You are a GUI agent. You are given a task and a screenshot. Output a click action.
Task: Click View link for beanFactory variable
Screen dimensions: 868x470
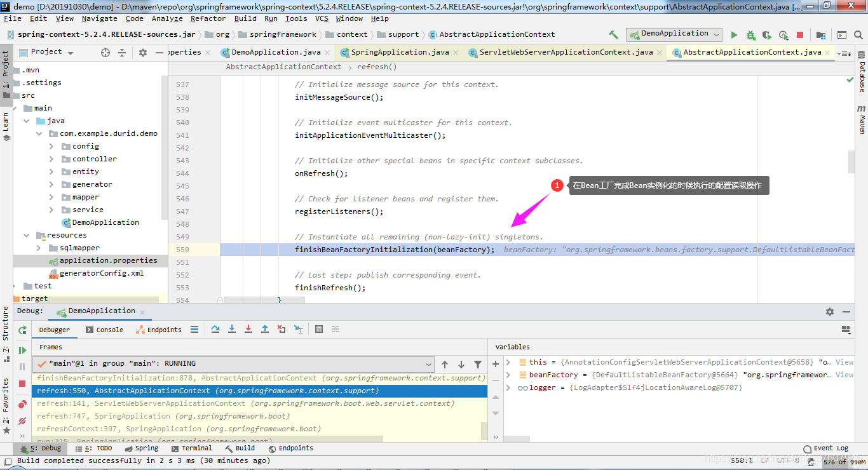click(x=844, y=375)
